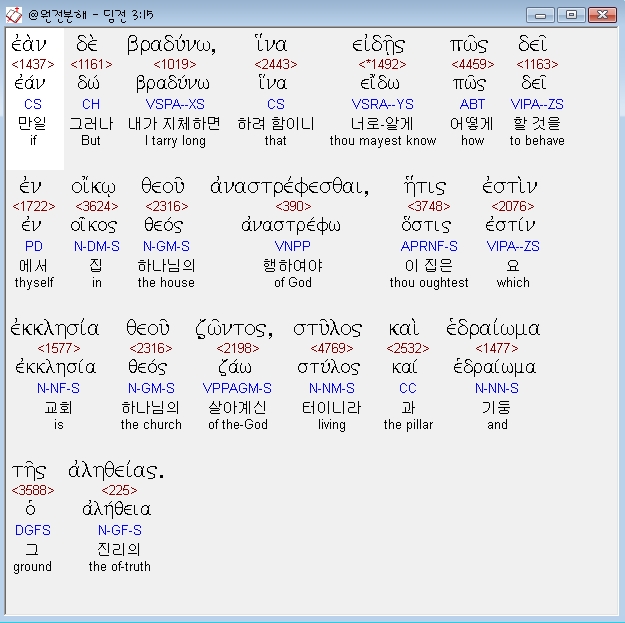Click Strong's number <1437>

click(x=33, y=64)
